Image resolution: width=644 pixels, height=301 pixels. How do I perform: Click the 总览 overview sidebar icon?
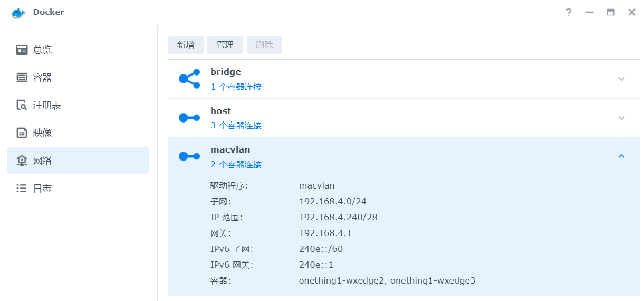pyautogui.click(x=22, y=50)
